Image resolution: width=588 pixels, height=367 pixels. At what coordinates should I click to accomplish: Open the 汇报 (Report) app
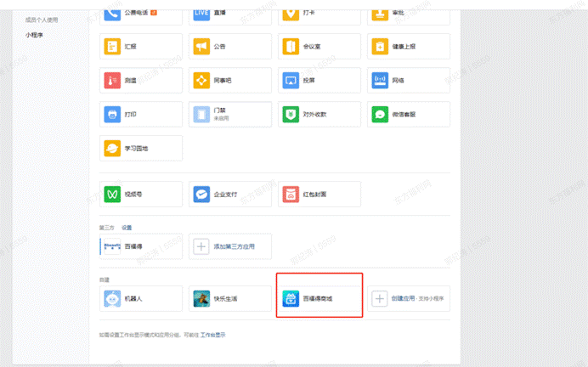click(140, 47)
